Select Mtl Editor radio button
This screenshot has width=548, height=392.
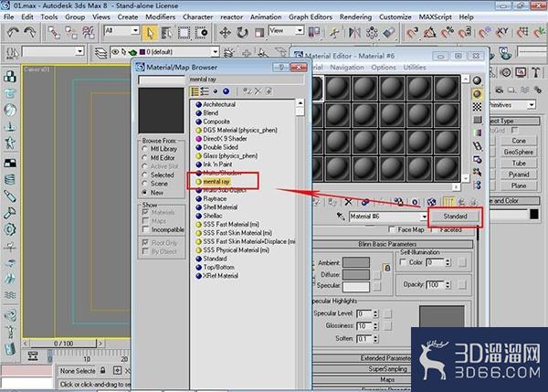[144, 158]
